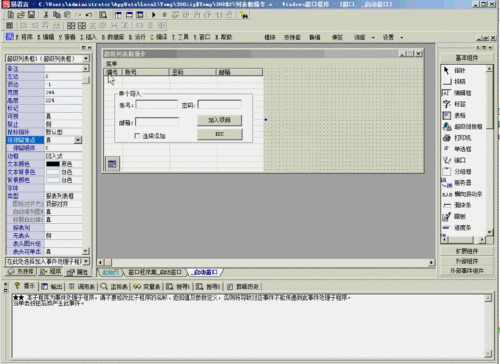
Task: Click the black 文本颜色 color swatch
Action: click(53, 164)
